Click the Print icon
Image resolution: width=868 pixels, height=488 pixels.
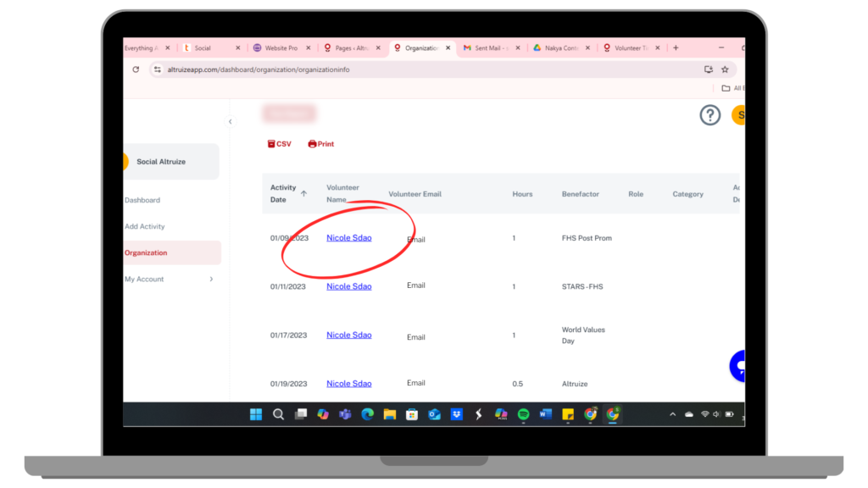312,144
